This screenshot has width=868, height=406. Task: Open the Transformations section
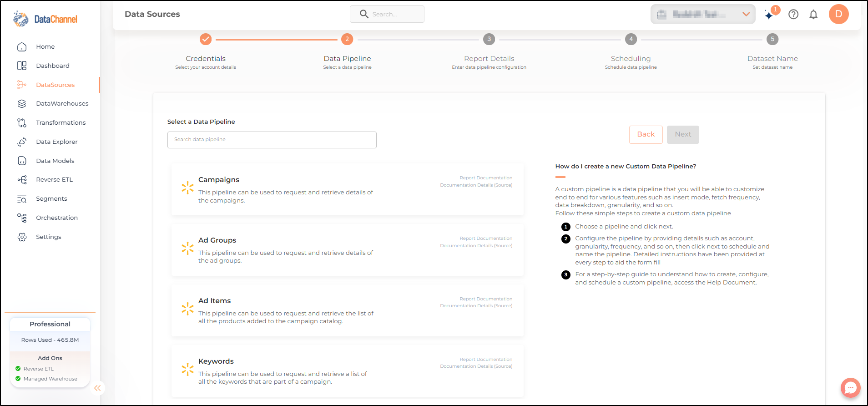pos(61,122)
